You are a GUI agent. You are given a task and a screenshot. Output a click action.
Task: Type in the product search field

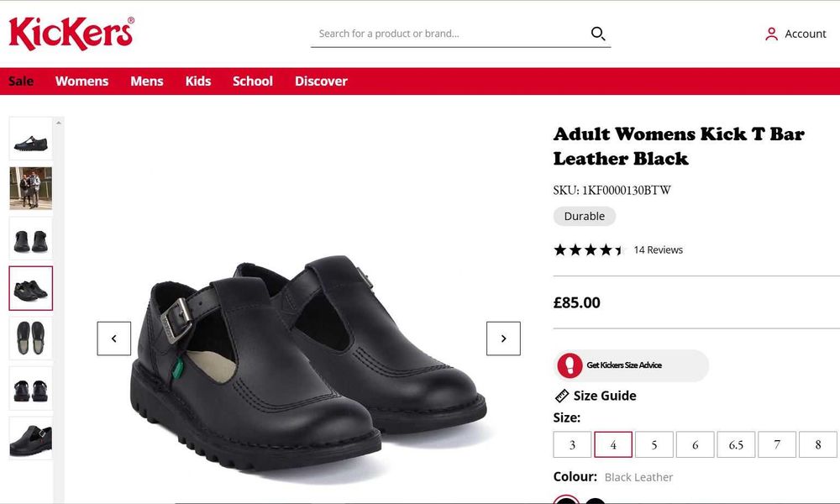point(449,34)
